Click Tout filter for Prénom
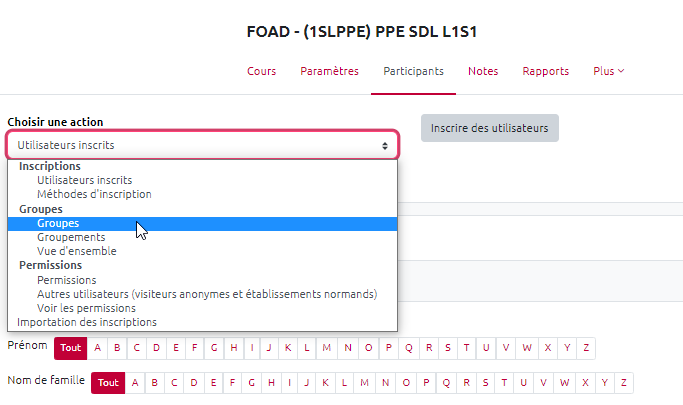 pos(70,348)
